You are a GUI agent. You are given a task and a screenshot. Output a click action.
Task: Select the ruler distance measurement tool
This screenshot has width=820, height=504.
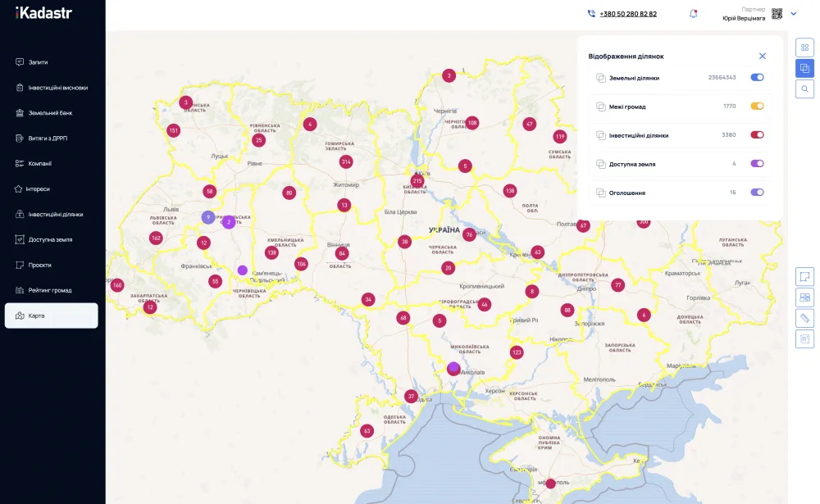point(804,318)
